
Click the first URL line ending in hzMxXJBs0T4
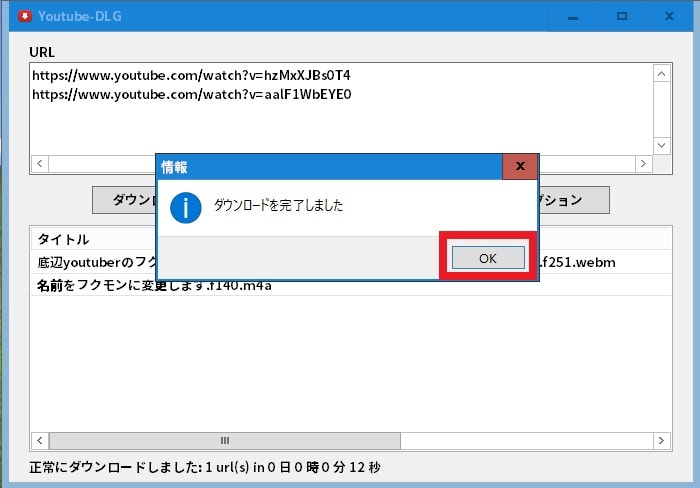(191, 75)
